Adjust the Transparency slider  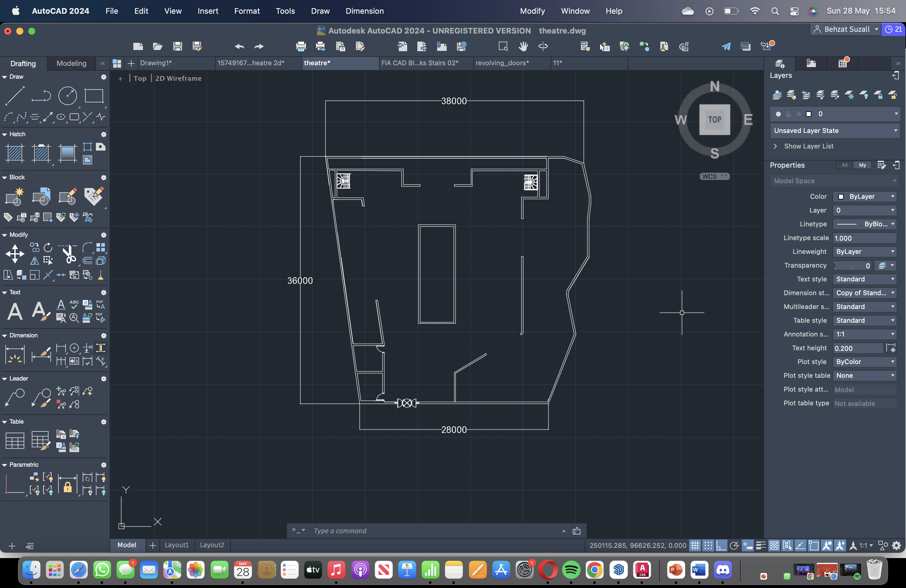[853, 266]
